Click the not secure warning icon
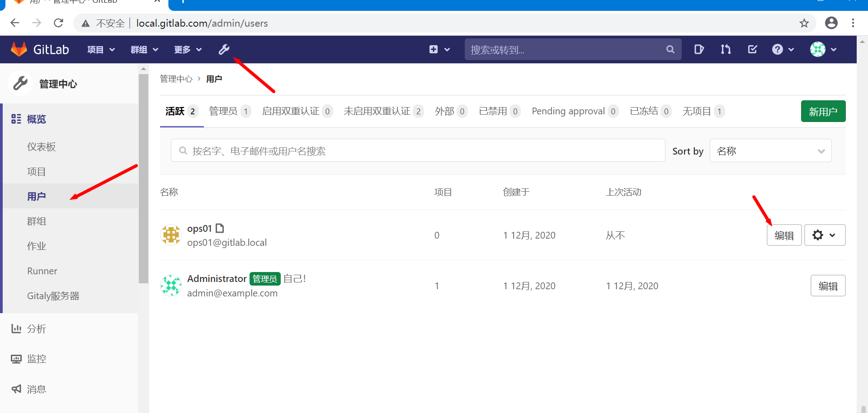 click(x=85, y=23)
